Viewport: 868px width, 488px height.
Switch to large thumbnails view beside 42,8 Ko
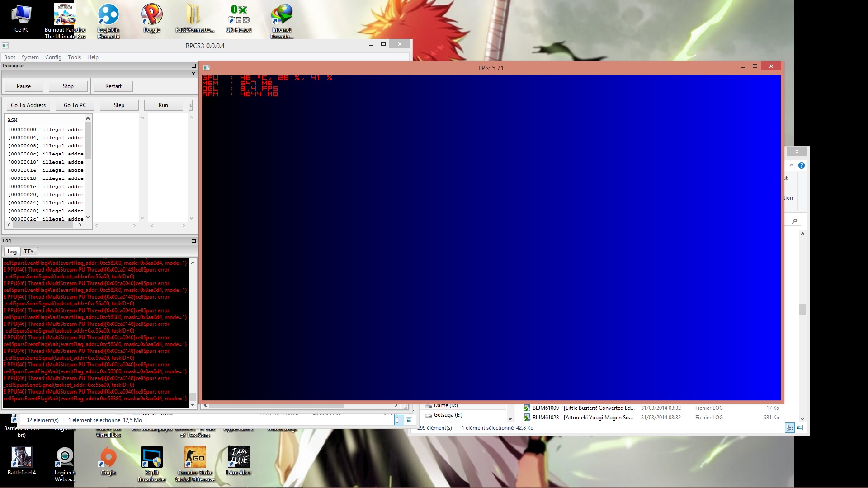[800, 427]
